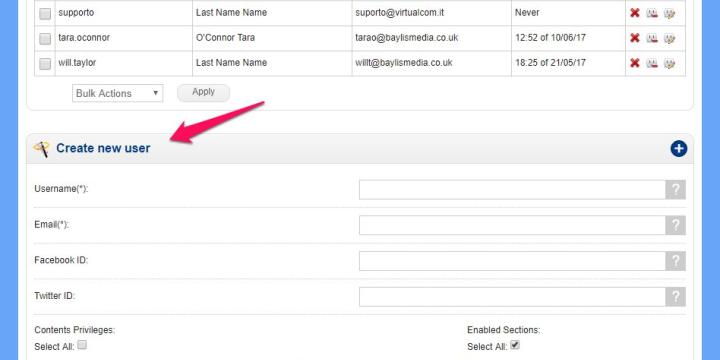Screen dimensions: 720x360
Task: Open help for the Username field
Action: (675, 190)
